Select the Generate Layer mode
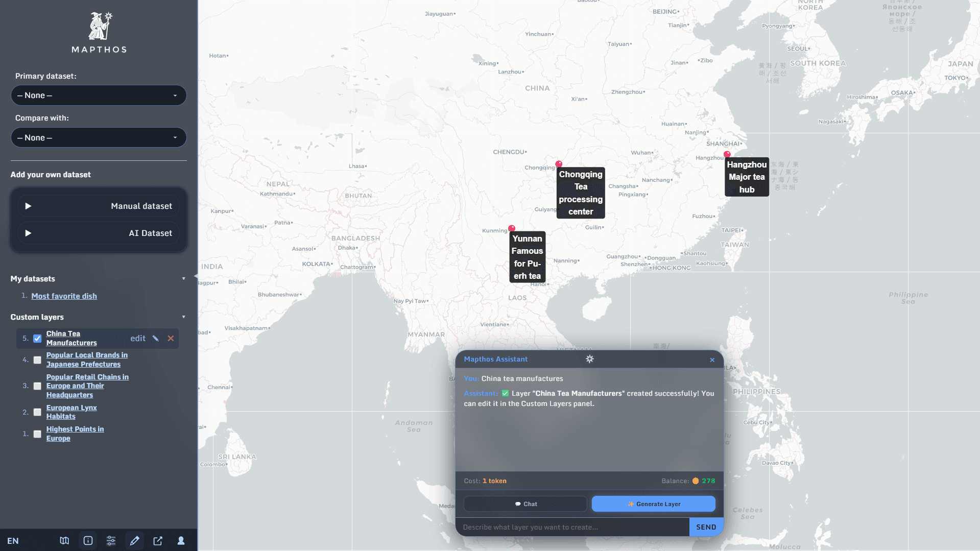This screenshot has width=980, height=551. (x=653, y=504)
